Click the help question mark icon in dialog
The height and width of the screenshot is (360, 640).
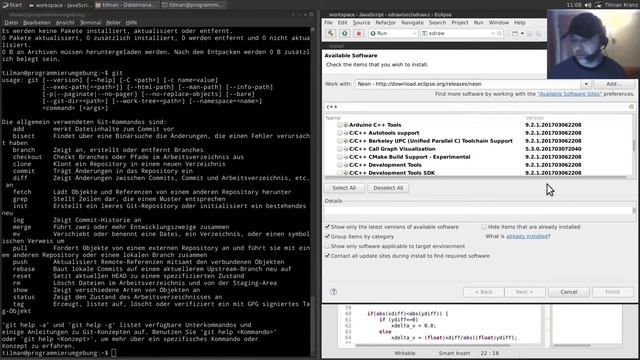333,292
